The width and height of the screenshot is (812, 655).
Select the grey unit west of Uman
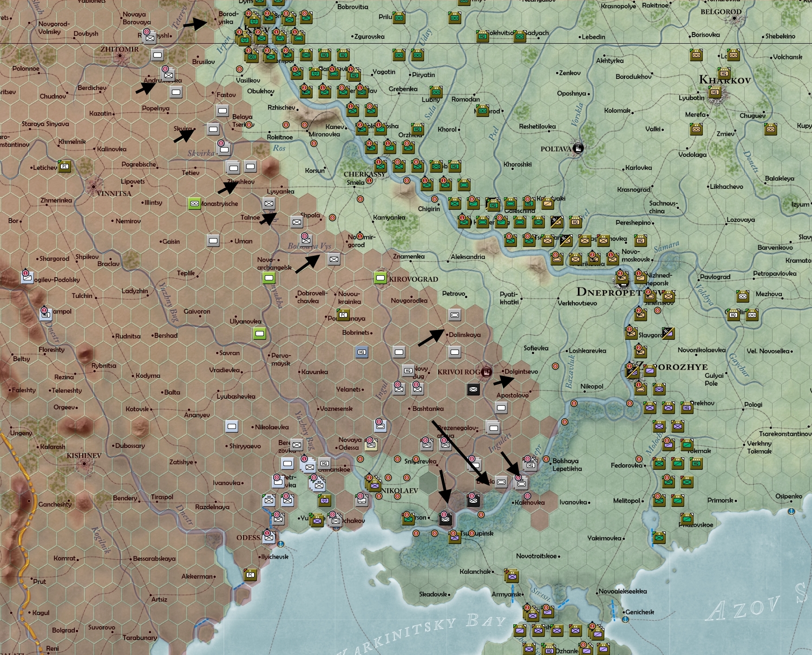(x=213, y=240)
